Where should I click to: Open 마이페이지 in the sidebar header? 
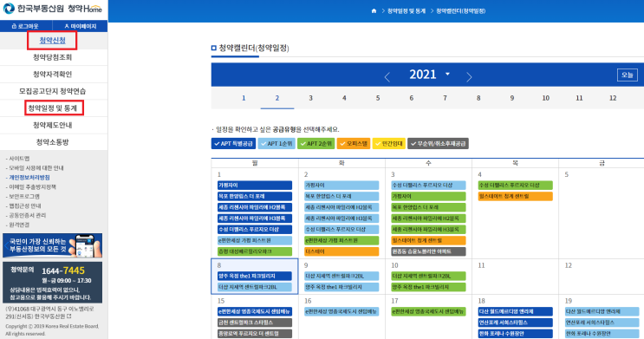click(80, 26)
